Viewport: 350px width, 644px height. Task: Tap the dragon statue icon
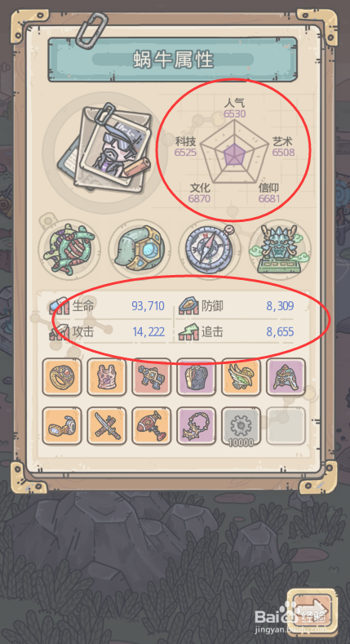click(279, 250)
